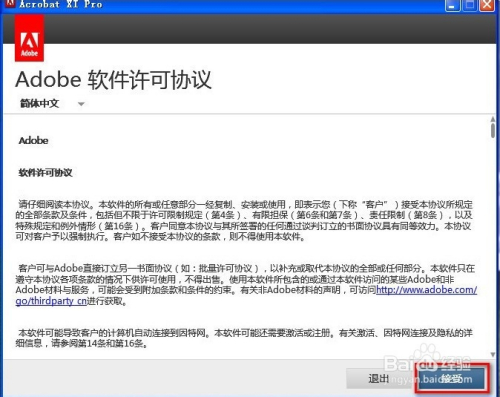The image size is (500, 397).
Task: Click the paragraph starting '本软件可能导致客户的计算机'
Action: point(244,338)
